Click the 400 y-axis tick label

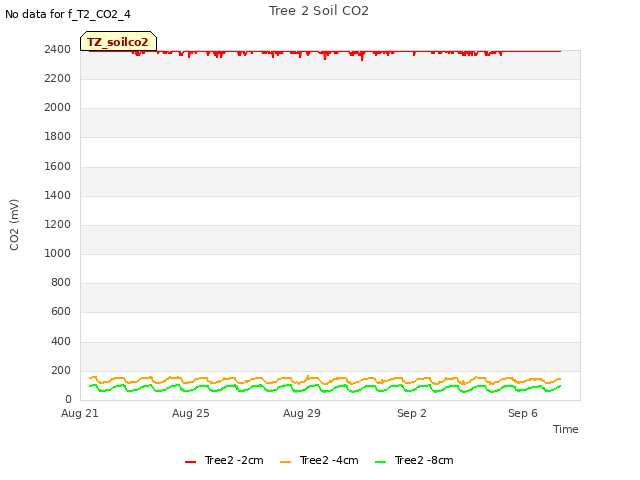tap(61, 341)
